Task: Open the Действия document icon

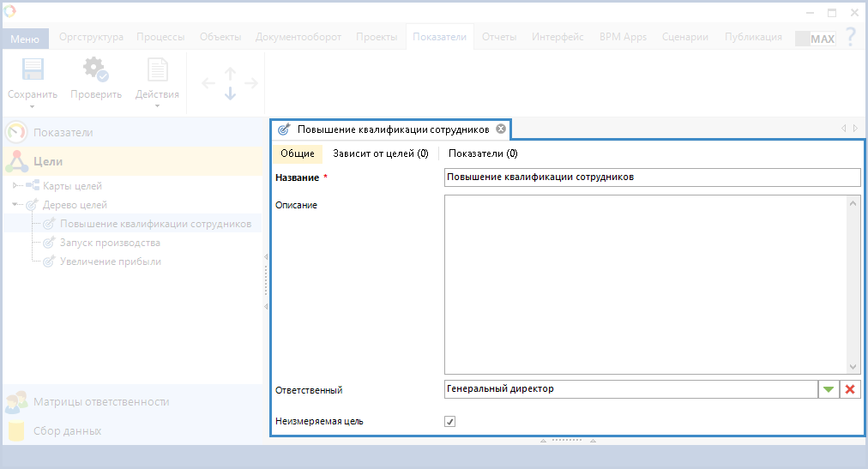Action: (157, 70)
